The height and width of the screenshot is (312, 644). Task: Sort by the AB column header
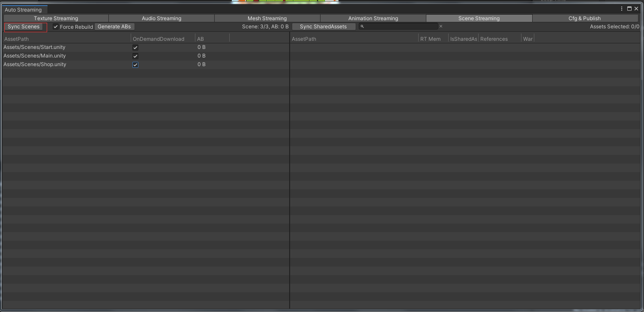tap(212, 39)
